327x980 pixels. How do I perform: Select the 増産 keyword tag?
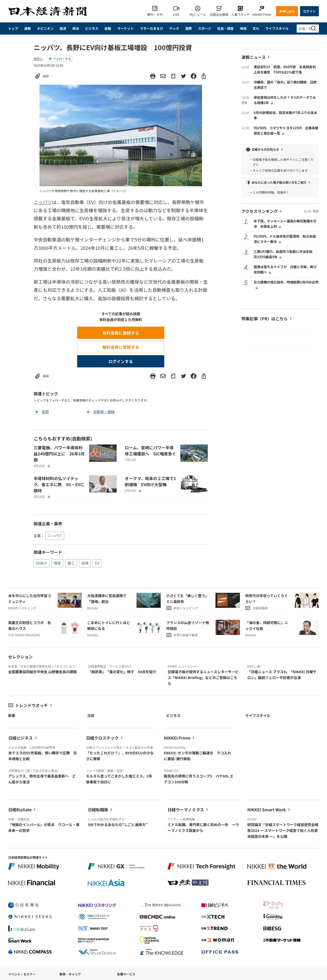tap(57, 563)
